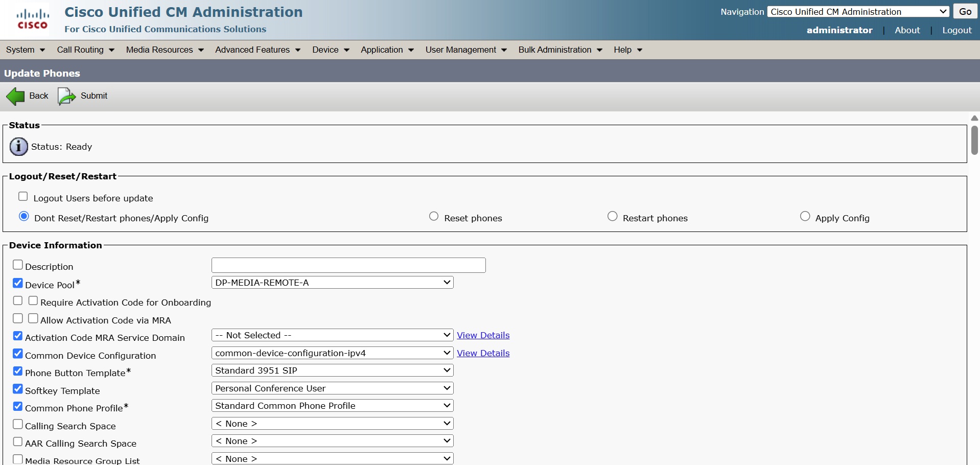Click View Details for Common Device Configuration
The image size is (980, 465).
click(x=483, y=353)
